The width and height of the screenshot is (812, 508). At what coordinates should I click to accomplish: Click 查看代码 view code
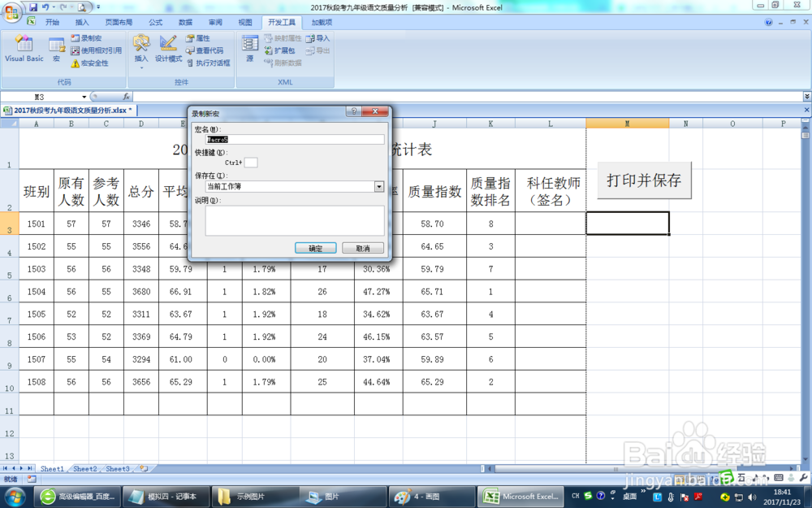[205, 50]
